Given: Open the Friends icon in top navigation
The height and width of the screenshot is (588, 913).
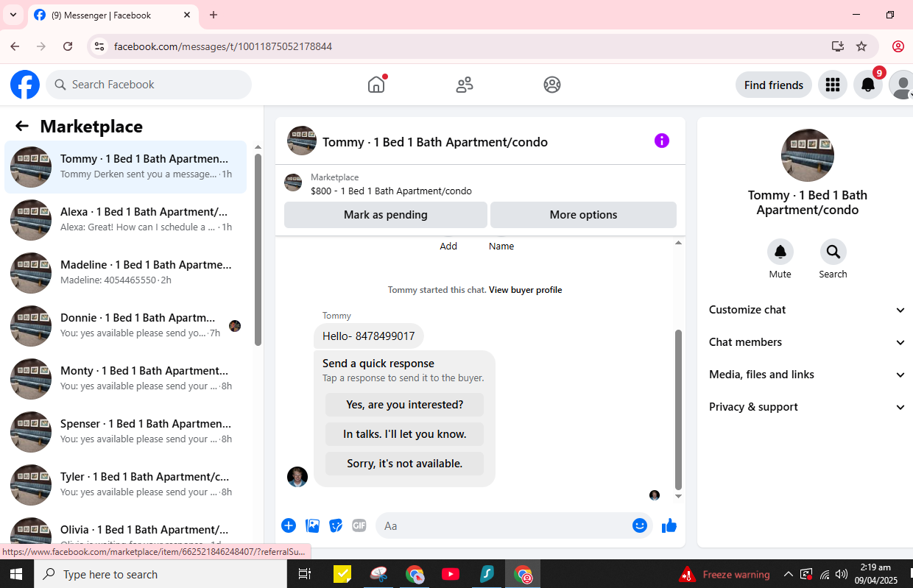Looking at the screenshot, I should pyautogui.click(x=465, y=85).
